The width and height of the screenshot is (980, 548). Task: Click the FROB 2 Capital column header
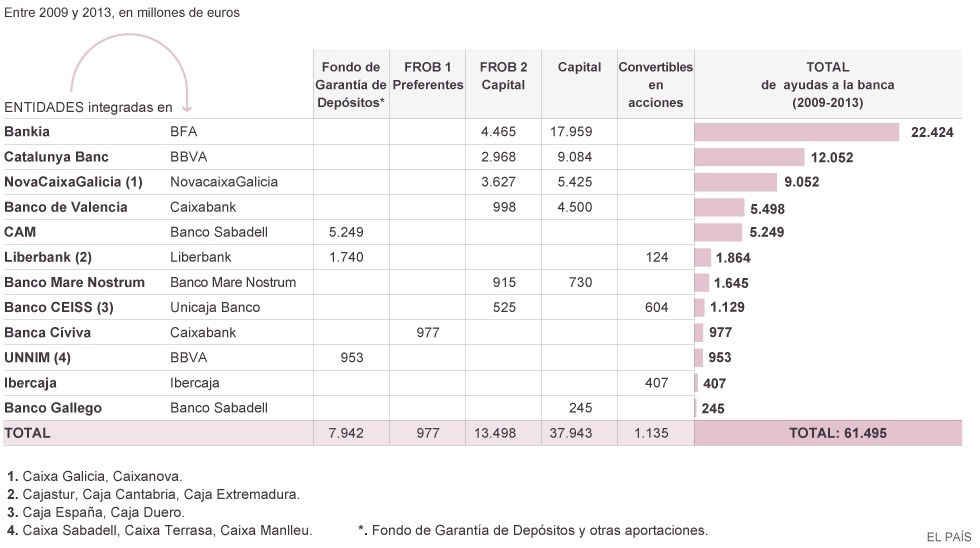tap(503, 76)
